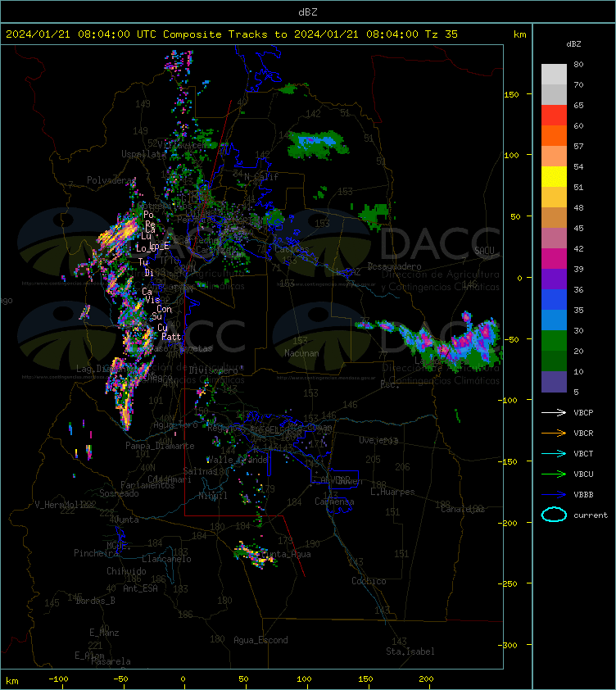
Task: Select the bright yellow swatch in dBZ scale
Action: click(x=554, y=176)
